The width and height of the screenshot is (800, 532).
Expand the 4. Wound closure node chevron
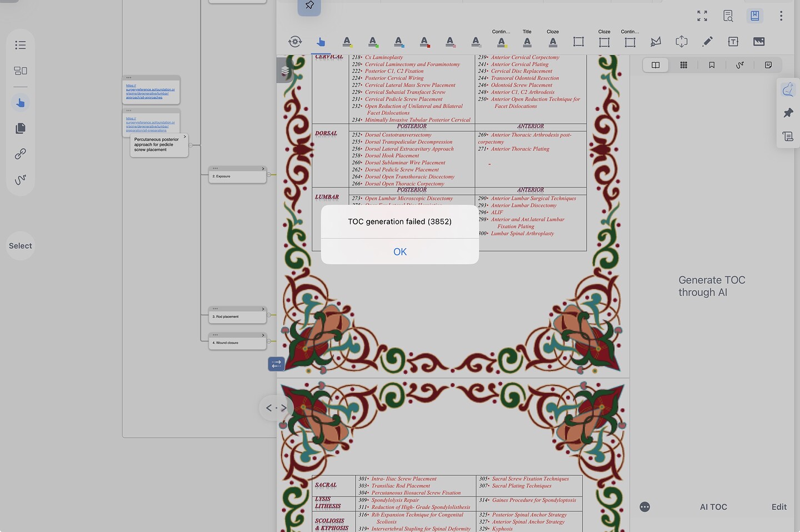pos(263,335)
